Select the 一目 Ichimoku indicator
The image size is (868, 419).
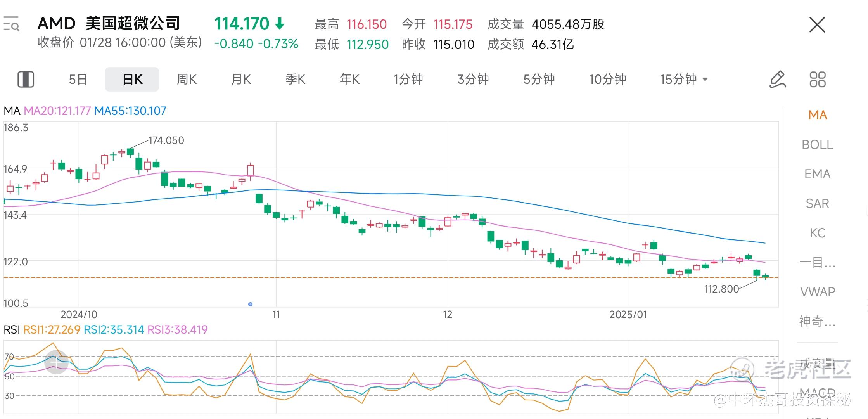[818, 263]
